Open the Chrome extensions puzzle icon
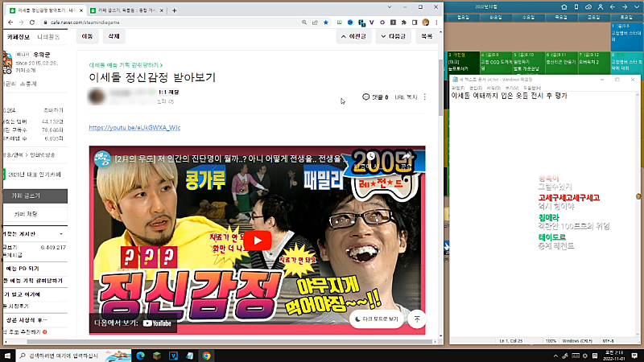Screen dimensions: 644x362 pos(405,23)
